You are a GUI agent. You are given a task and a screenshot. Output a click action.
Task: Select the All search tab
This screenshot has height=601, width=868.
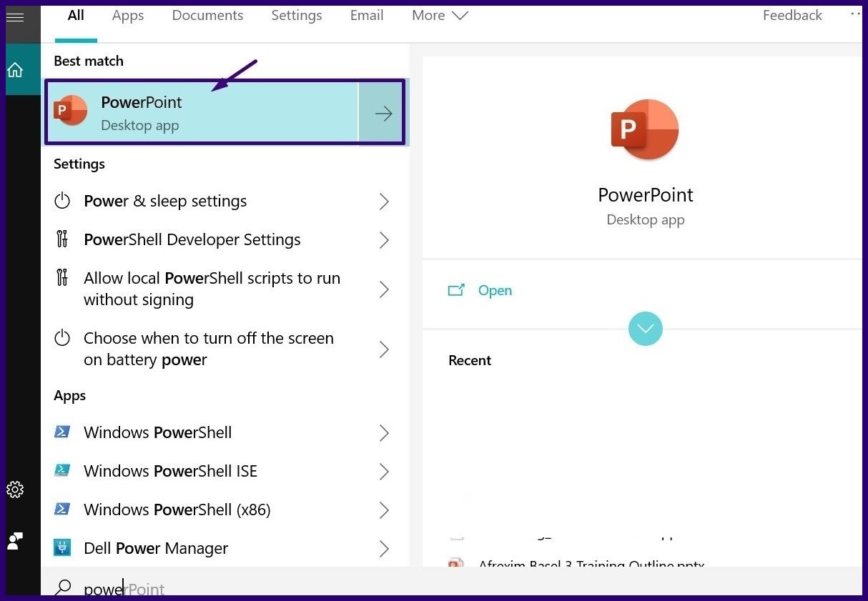click(76, 15)
